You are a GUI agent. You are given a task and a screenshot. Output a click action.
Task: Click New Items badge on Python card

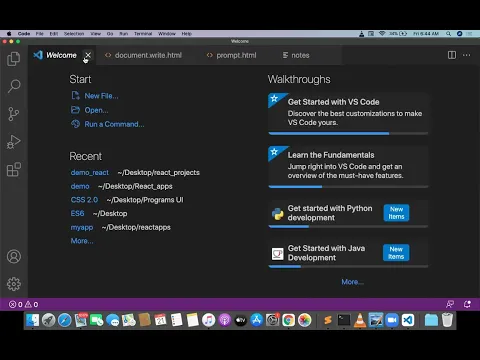(x=396, y=213)
